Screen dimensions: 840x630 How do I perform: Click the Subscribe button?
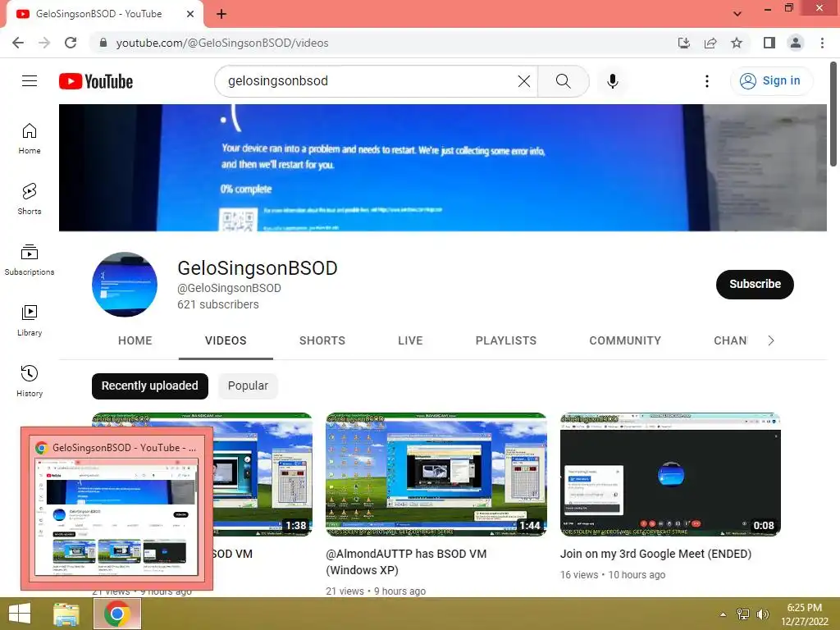tap(755, 285)
